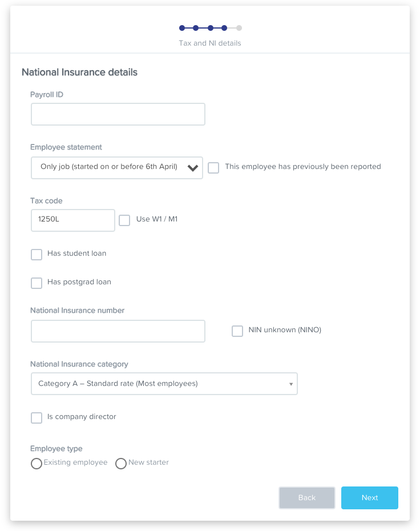Screen dimensions: 420x531
Task: Expand the National Insurance category dropdown
Action: coord(164,384)
